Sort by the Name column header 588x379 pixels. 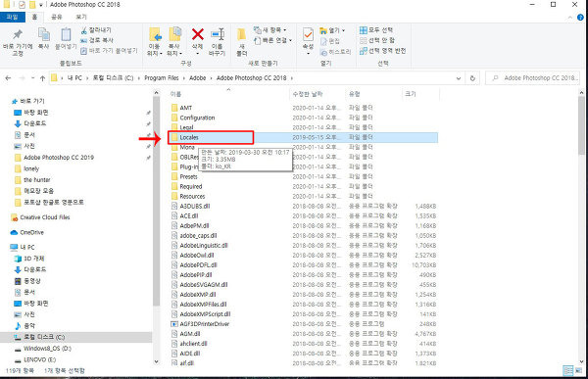click(x=228, y=94)
